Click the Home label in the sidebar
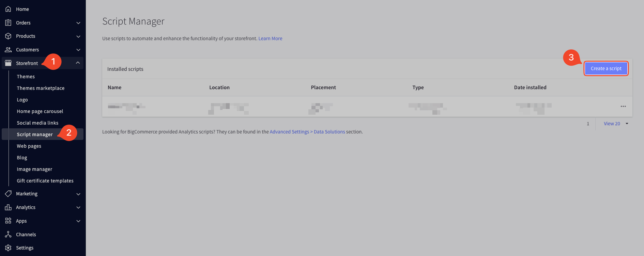The height and width of the screenshot is (256, 644). [22, 9]
